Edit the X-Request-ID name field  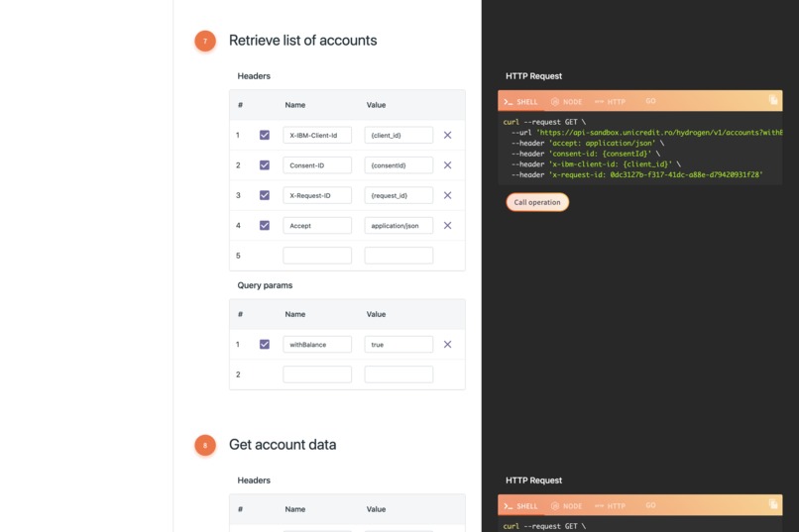317,195
